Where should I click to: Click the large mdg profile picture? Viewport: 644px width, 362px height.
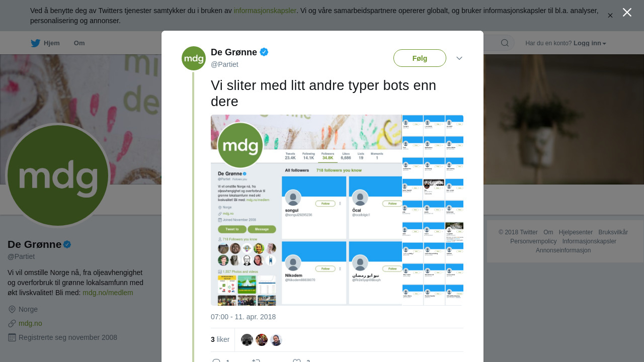pos(58,175)
